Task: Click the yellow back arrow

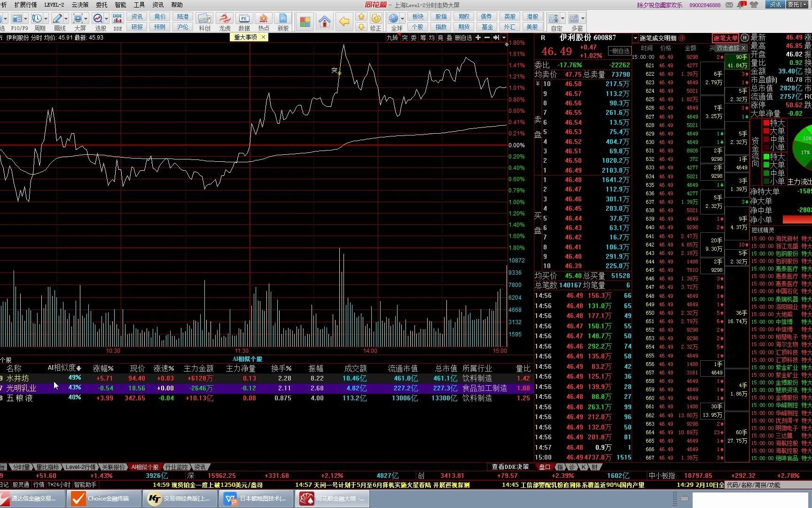Action: [344, 22]
